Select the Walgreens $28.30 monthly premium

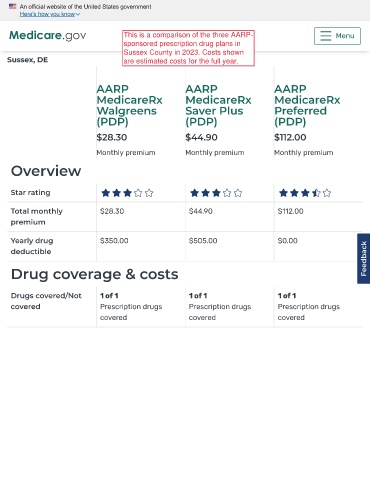tap(112, 137)
